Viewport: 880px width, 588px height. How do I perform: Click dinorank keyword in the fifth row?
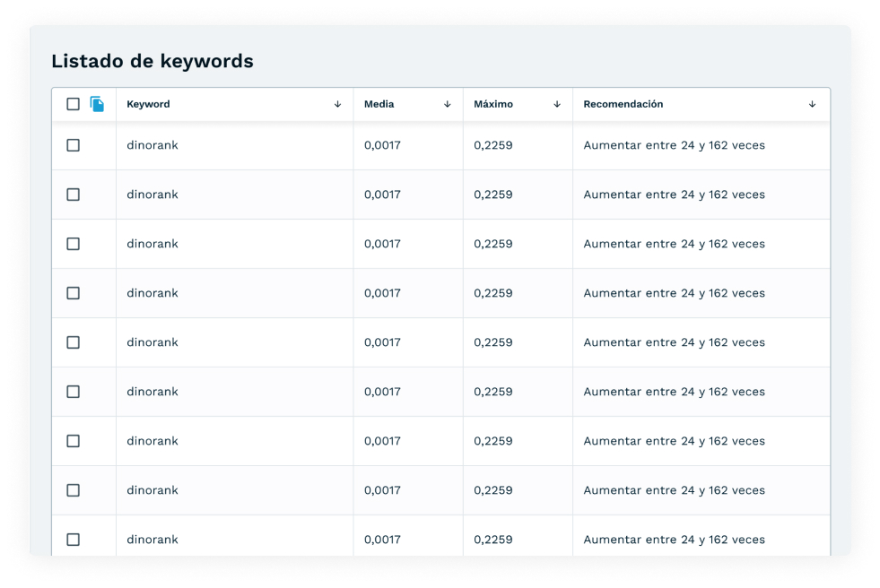152,342
